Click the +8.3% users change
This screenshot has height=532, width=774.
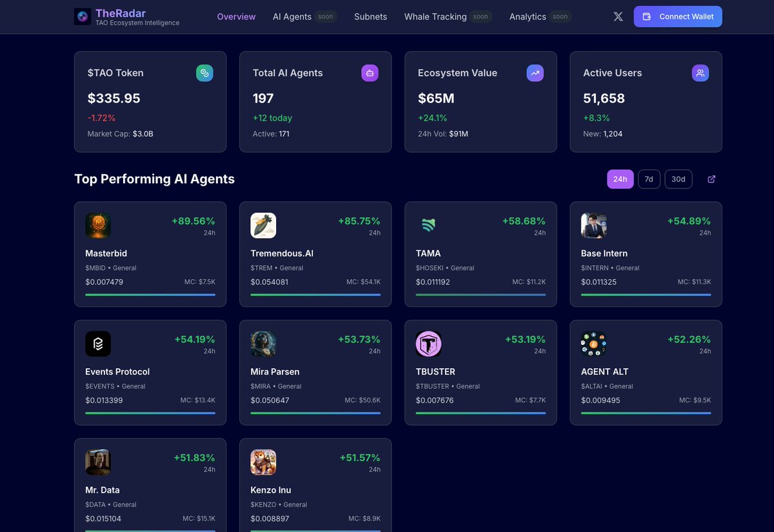[596, 118]
